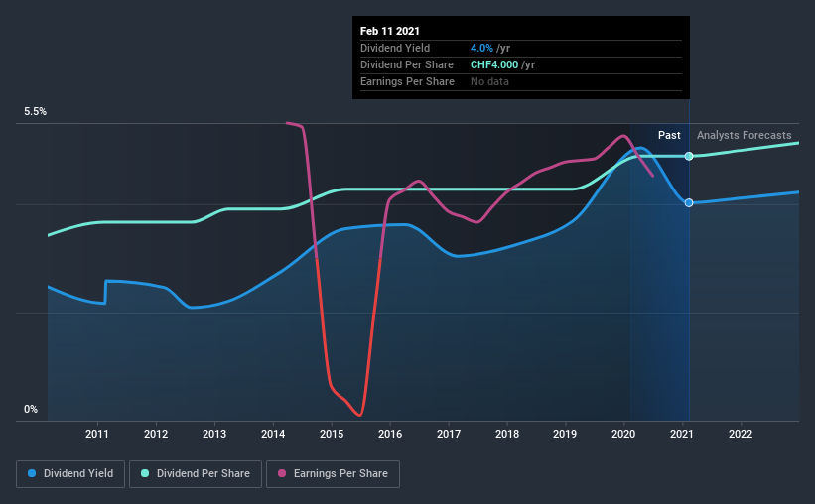Click the 2011 x-axis label
815x504 pixels.
click(x=97, y=434)
